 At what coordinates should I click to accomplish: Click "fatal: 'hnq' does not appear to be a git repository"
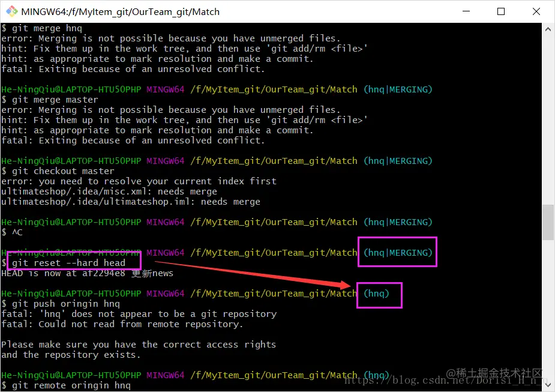139,314
